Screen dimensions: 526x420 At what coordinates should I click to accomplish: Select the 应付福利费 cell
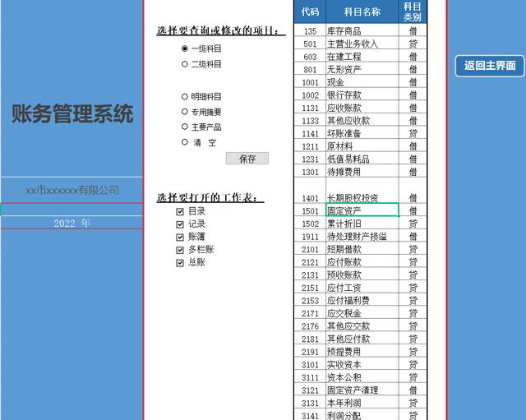[362, 300]
